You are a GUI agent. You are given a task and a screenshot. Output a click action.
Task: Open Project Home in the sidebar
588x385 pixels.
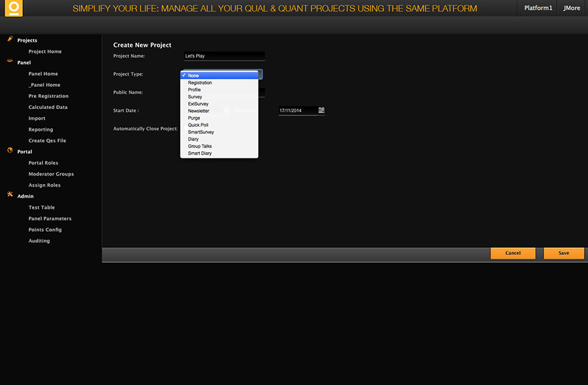coord(45,52)
